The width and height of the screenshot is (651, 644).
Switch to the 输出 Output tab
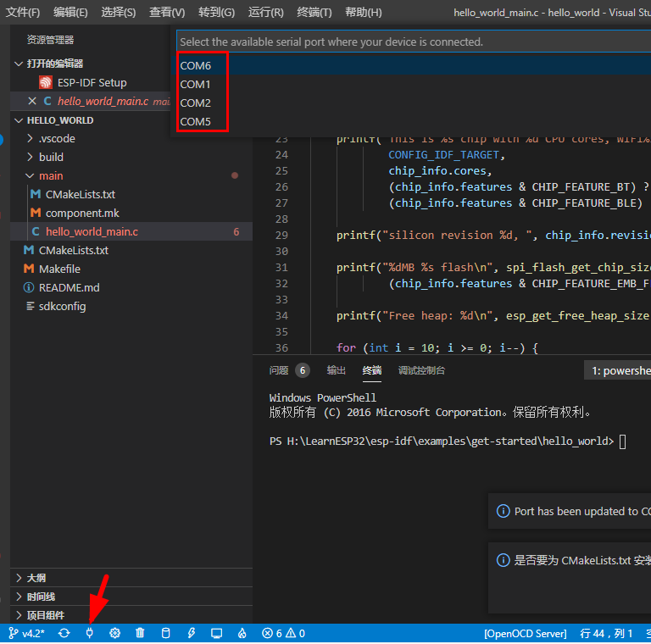click(337, 370)
